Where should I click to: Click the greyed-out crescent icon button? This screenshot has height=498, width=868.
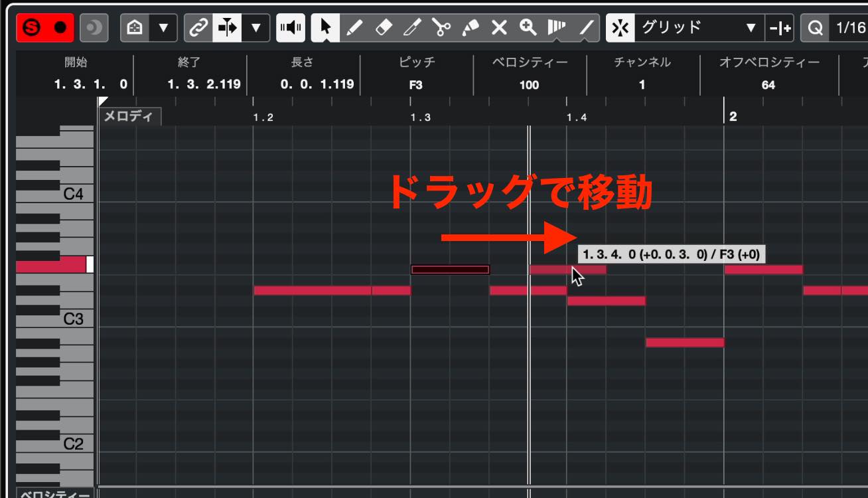(x=94, y=28)
